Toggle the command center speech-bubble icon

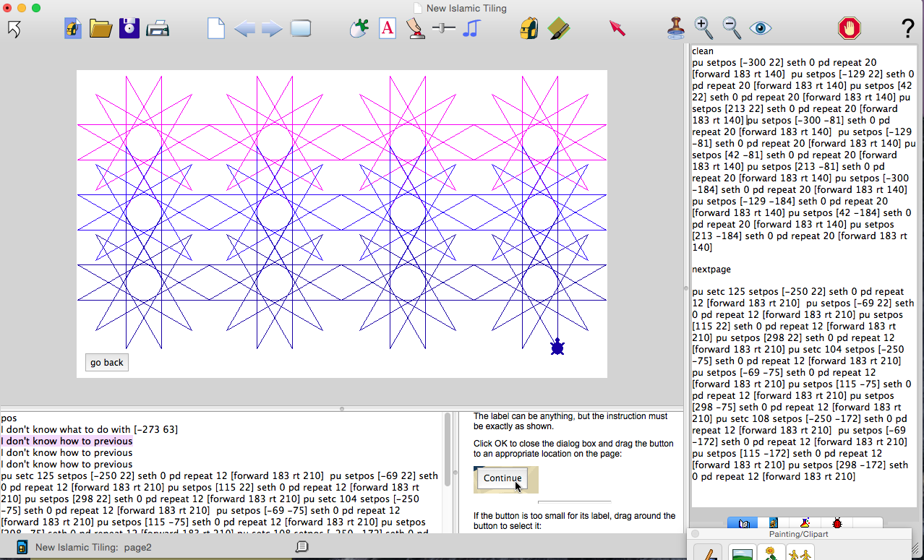302,547
